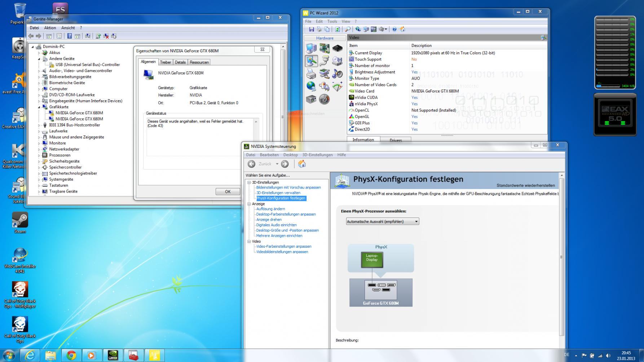Click the Home icon in NVIDIA Systemsteuerung
Image resolution: width=644 pixels, height=362 pixels.
point(302,164)
